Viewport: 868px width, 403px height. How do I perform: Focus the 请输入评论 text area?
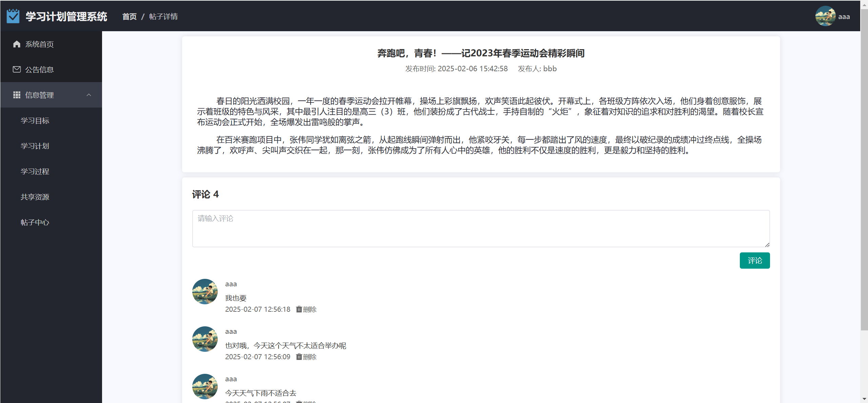click(x=480, y=228)
